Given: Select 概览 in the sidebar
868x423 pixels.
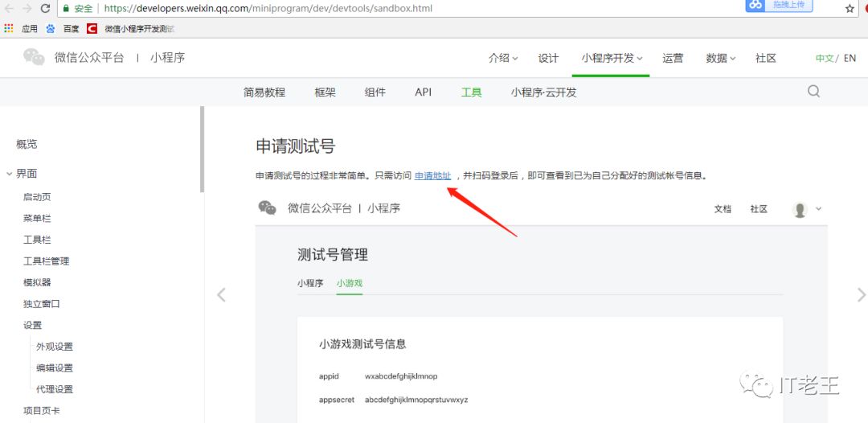Looking at the screenshot, I should pyautogui.click(x=27, y=145).
